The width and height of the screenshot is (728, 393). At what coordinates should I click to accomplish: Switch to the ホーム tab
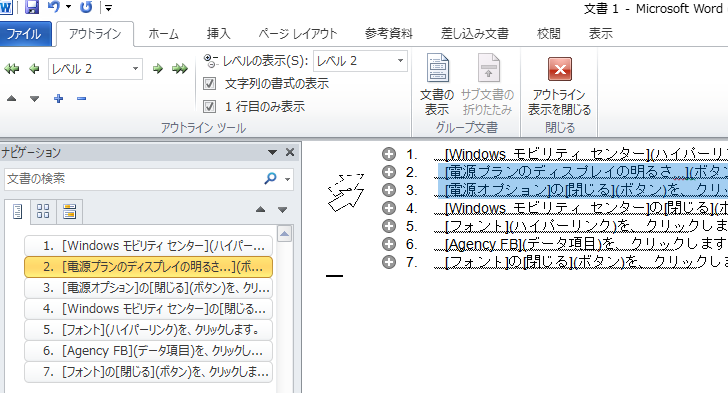tap(163, 34)
